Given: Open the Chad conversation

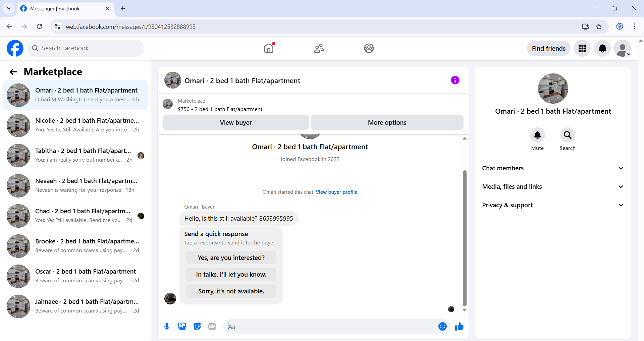Looking at the screenshot, I should (x=75, y=216).
